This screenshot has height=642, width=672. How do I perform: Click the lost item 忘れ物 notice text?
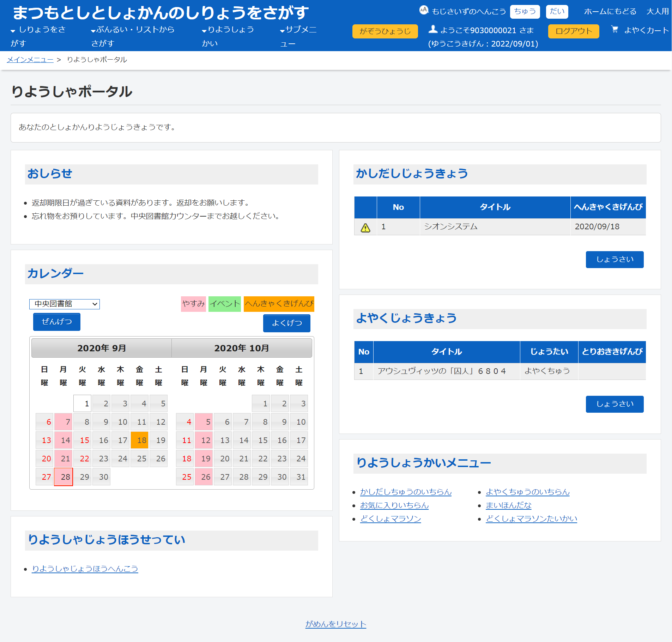point(157,216)
